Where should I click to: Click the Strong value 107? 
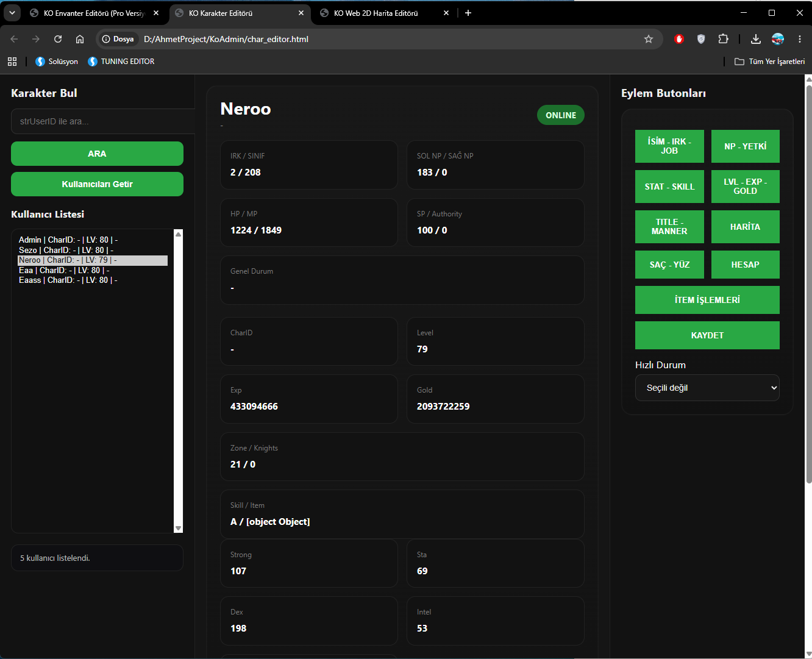point(238,571)
